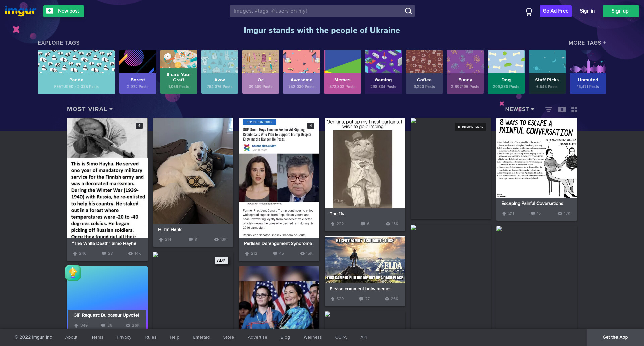
Task: Upvote the "Please comment botw memes" post
Action: coord(332,299)
